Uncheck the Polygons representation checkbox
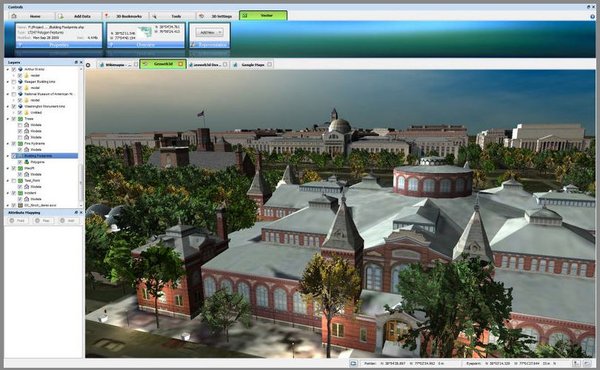 20,162
